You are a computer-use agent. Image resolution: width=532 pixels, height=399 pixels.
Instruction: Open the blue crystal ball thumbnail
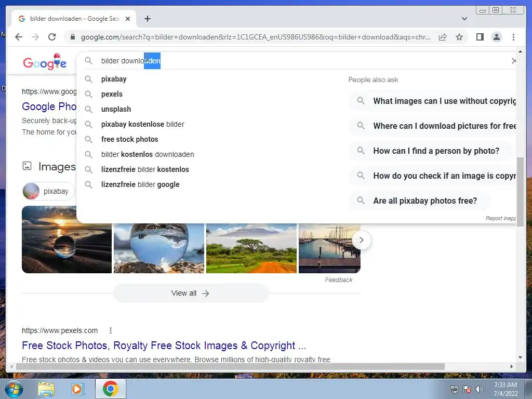point(159,248)
